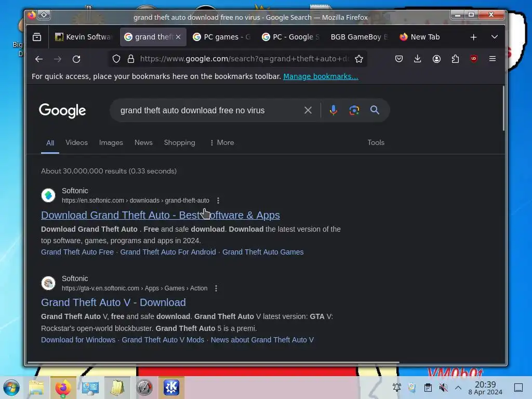List all tabs dropdown arrow

coord(495,37)
